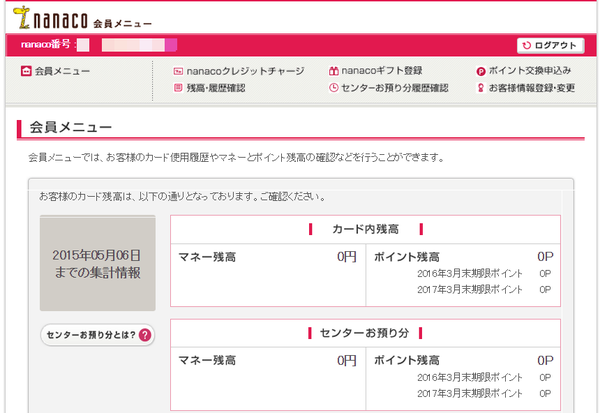Click the person icon for お客様情報登録・変更
Image resolution: width=600 pixels, height=413 pixels.
(x=481, y=88)
